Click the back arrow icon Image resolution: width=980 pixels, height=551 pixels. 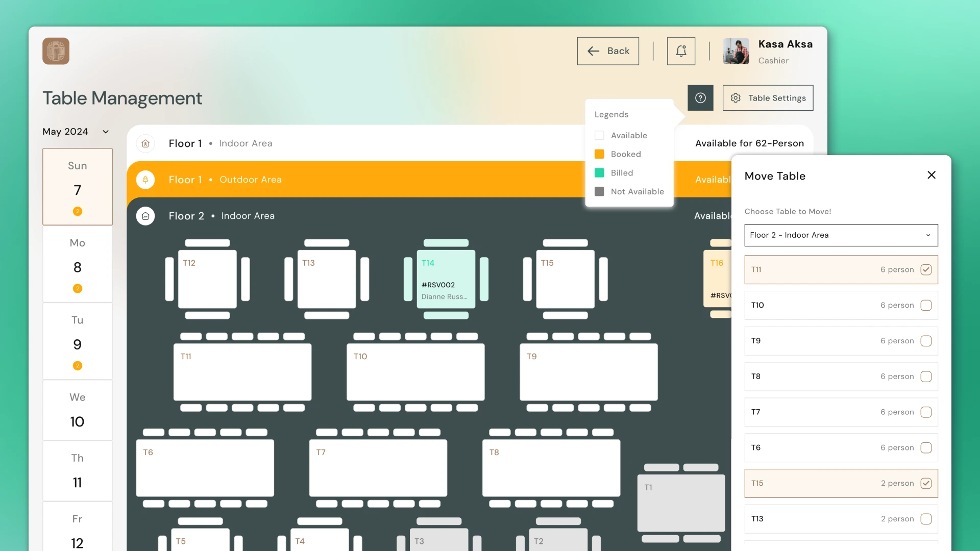[593, 51]
